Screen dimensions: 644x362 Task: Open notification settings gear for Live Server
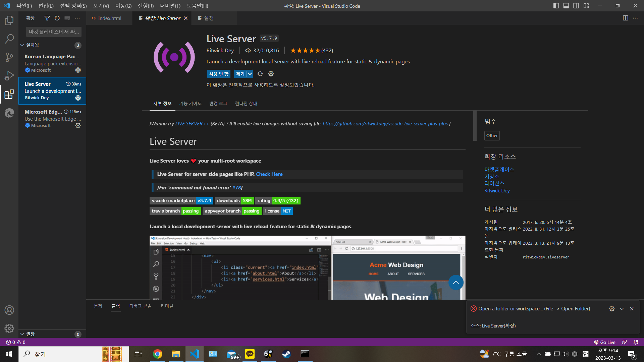[612, 309]
